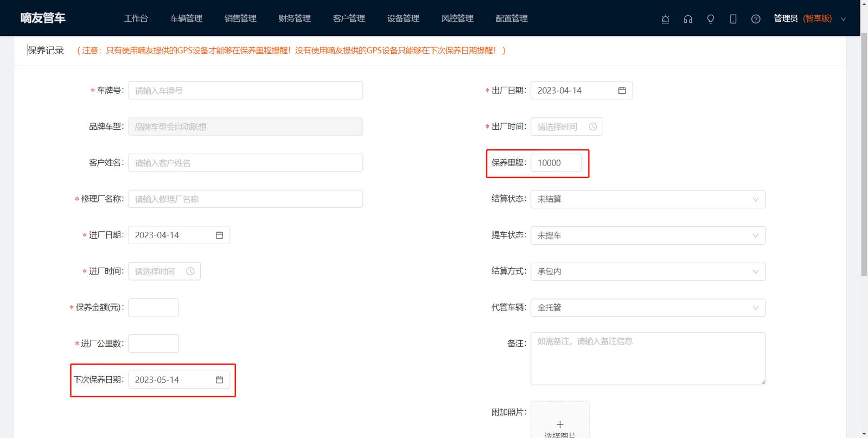Image resolution: width=868 pixels, height=438 pixels.
Task: Click the 嘀友管车 logo
Action: [x=43, y=18]
